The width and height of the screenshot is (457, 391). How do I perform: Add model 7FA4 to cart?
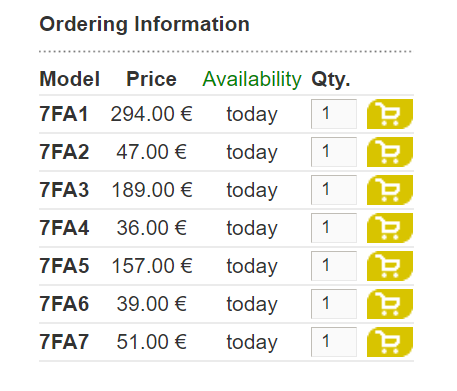coord(390,228)
